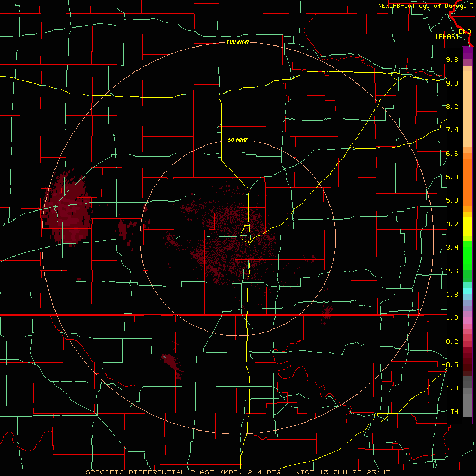Click the 7.4 color scale value
The width and height of the screenshot is (476, 476).
pos(452,130)
